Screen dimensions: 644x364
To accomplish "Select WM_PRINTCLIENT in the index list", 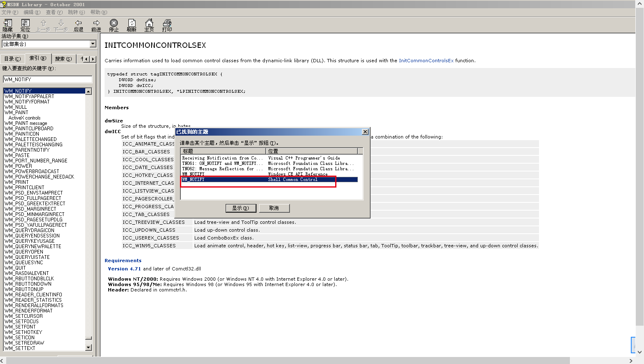I will [x=24, y=188].
